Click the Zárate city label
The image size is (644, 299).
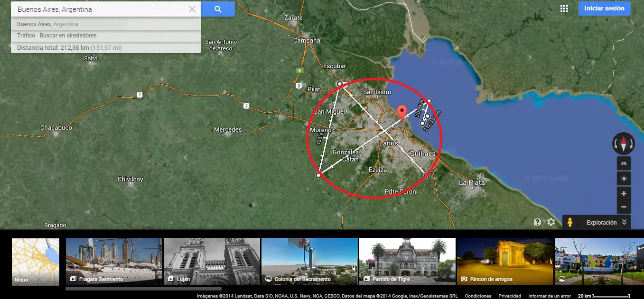click(293, 18)
